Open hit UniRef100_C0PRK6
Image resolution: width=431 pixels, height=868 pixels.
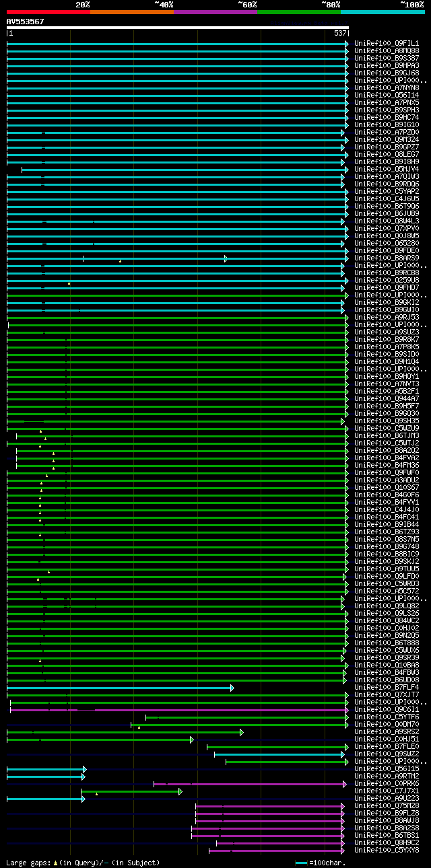pos(387,783)
